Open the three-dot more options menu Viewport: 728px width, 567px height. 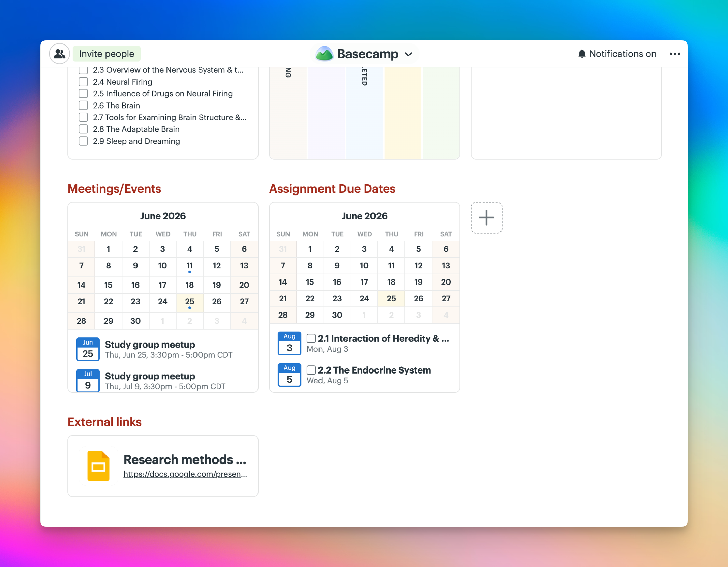(x=675, y=54)
